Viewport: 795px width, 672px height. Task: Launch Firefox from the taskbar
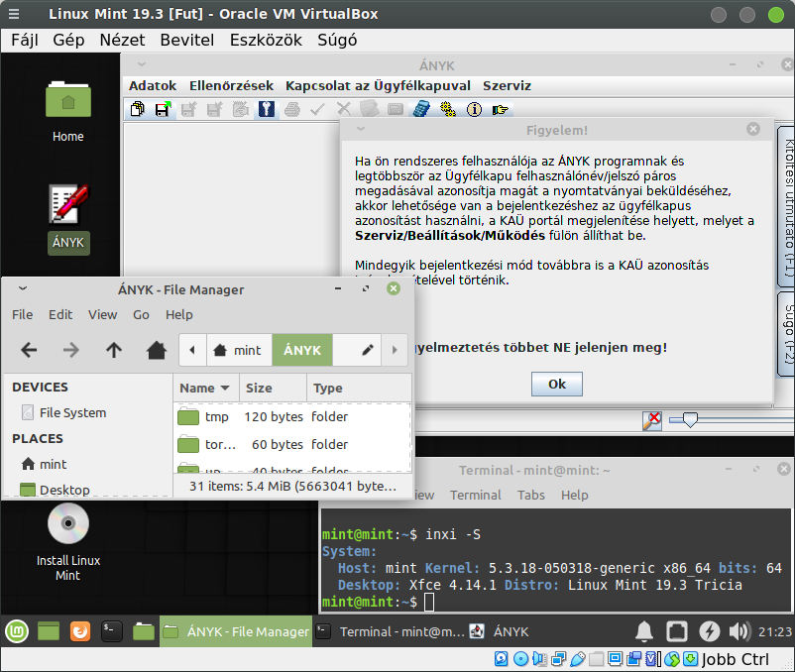tap(80, 631)
